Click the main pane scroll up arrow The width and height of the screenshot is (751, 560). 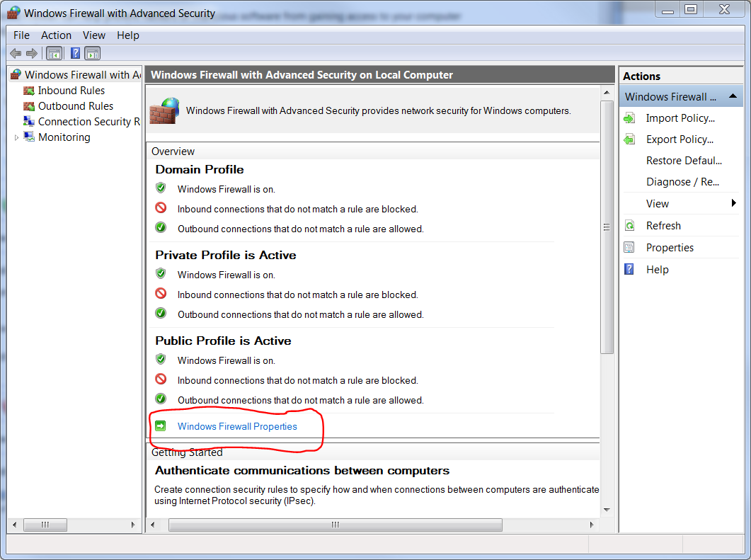(607, 93)
